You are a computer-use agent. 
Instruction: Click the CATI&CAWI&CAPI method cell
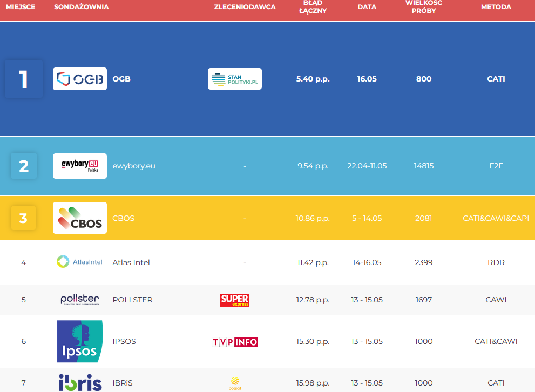(x=496, y=218)
